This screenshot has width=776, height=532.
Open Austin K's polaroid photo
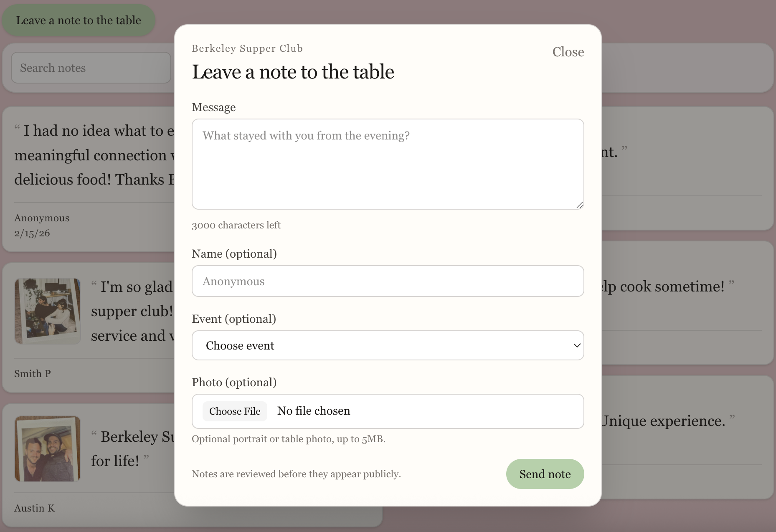click(48, 448)
